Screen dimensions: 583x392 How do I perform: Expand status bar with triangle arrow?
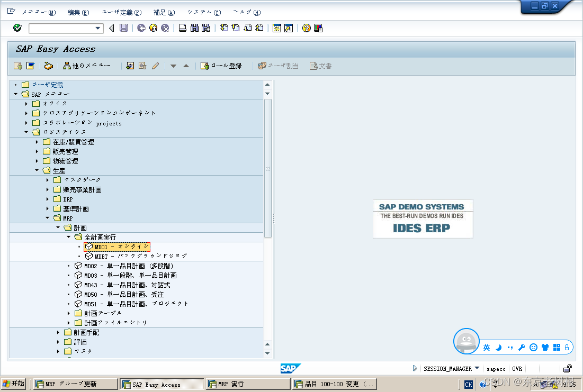click(x=415, y=368)
